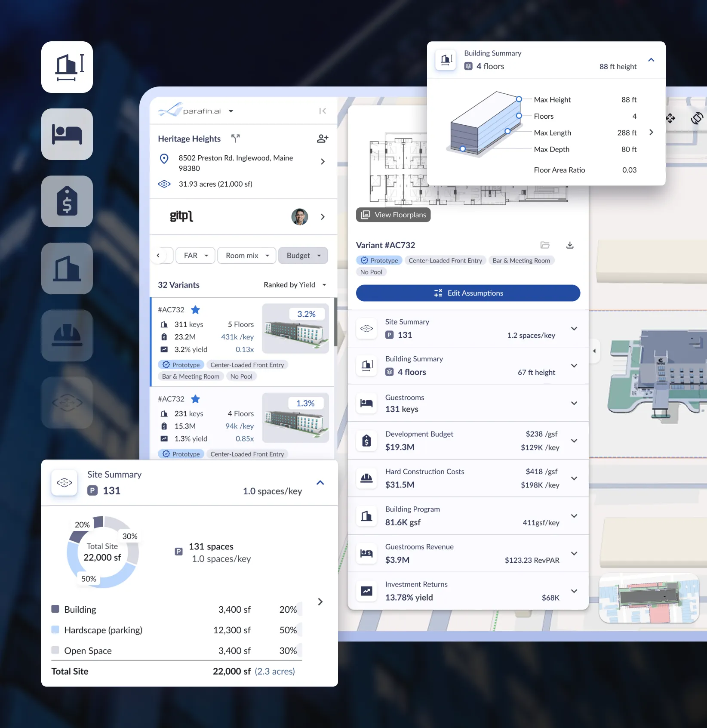The width and height of the screenshot is (707, 728).
Task: Open the share icon next to Heritage Heights
Action: coord(235,138)
